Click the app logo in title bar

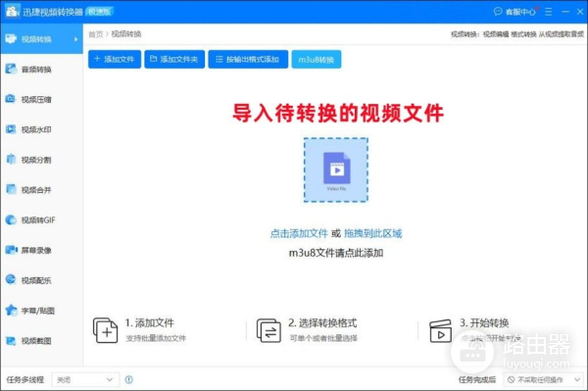point(12,11)
